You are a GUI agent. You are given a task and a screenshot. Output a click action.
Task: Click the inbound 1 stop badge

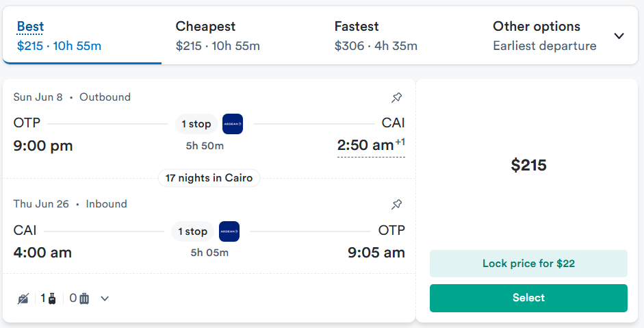(192, 231)
